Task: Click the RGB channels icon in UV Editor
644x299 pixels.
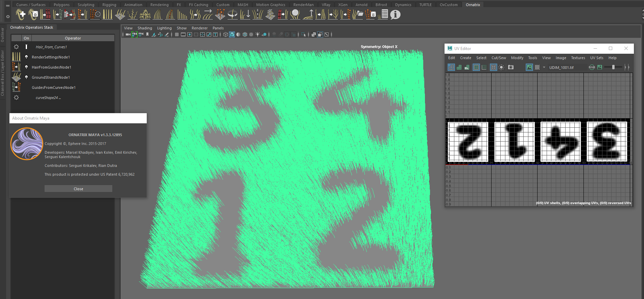Action: pos(592,67)
